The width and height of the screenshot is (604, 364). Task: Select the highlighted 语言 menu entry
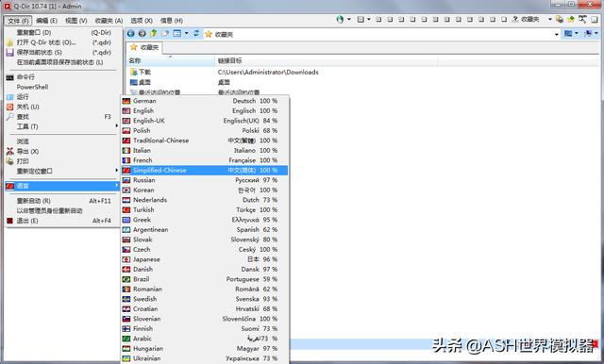(x=61, y=186)
